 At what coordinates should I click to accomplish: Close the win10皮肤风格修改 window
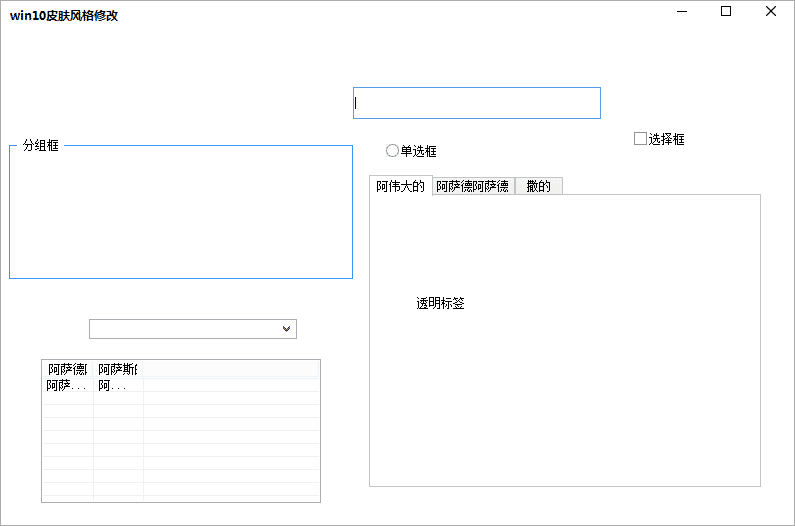[x=771, y=11]
